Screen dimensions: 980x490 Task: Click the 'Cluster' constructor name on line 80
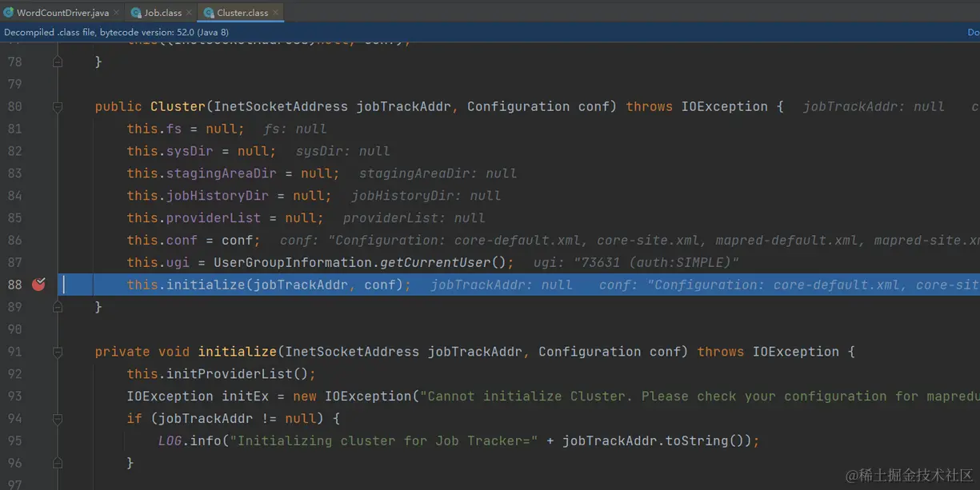178,106
